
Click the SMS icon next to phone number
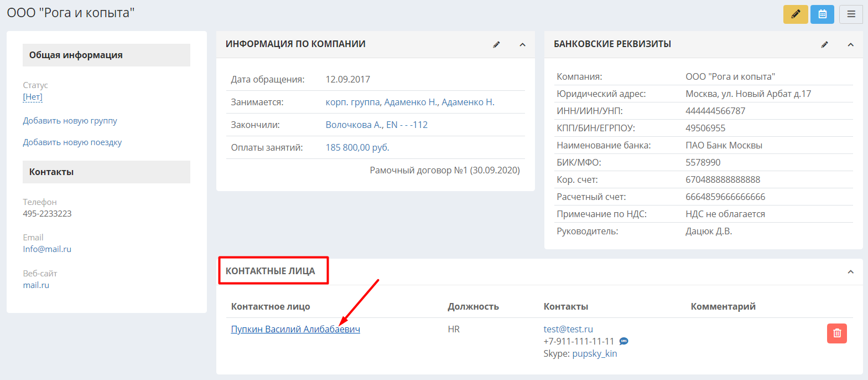[623, 341]
